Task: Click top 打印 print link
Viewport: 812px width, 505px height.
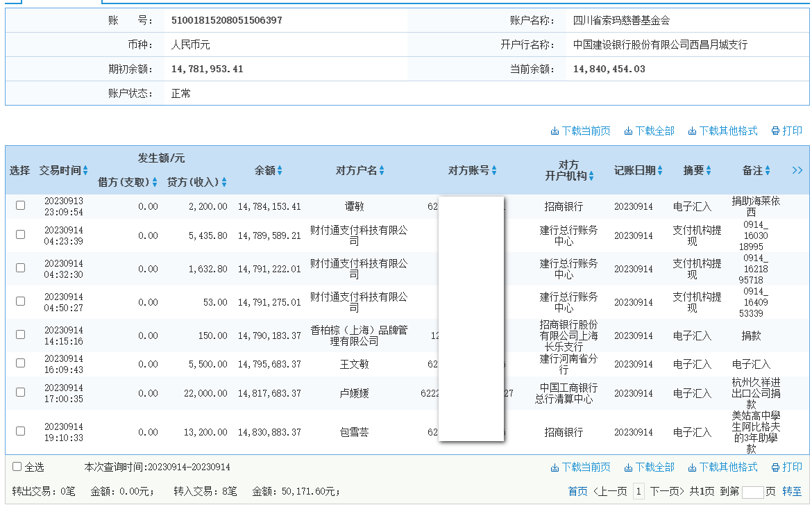Action: point(786,131)
